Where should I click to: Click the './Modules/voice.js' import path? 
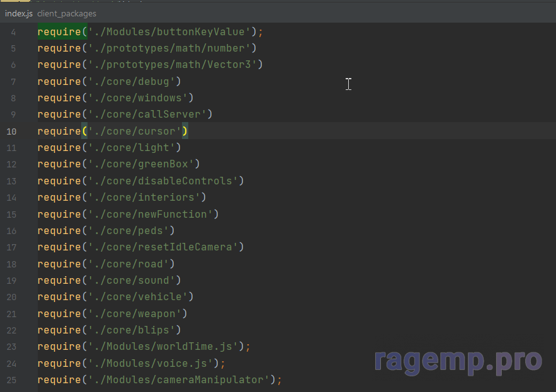click(x=153, y=363)
